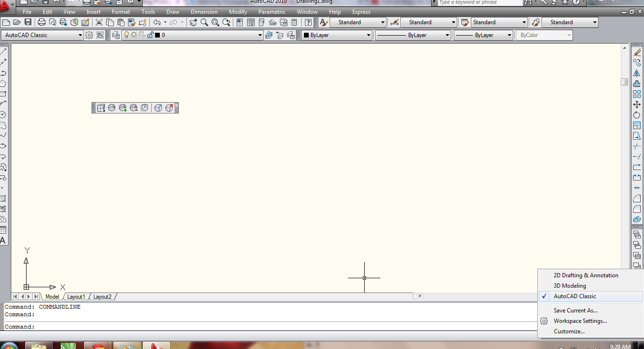This screenshot has height=349, width=644.
Task: Open the Express menu
Action: [361, 12]
